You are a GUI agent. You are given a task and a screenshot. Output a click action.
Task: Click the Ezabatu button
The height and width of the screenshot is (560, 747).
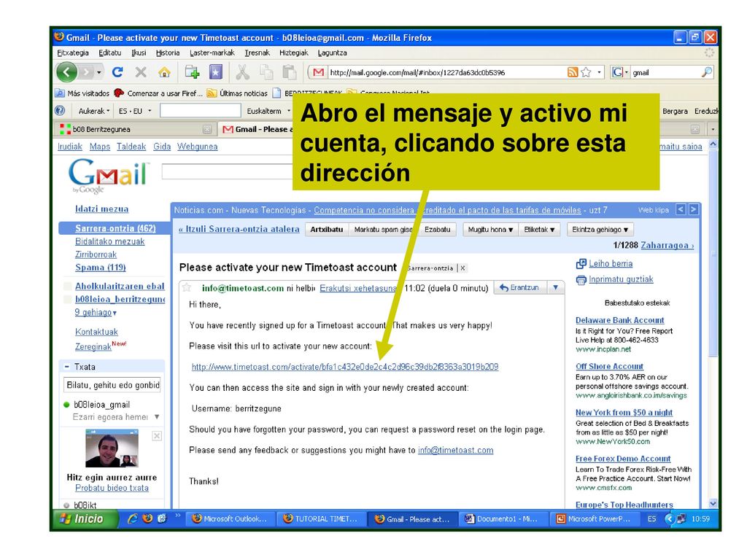pyautogui.click(x=438, y=230)
